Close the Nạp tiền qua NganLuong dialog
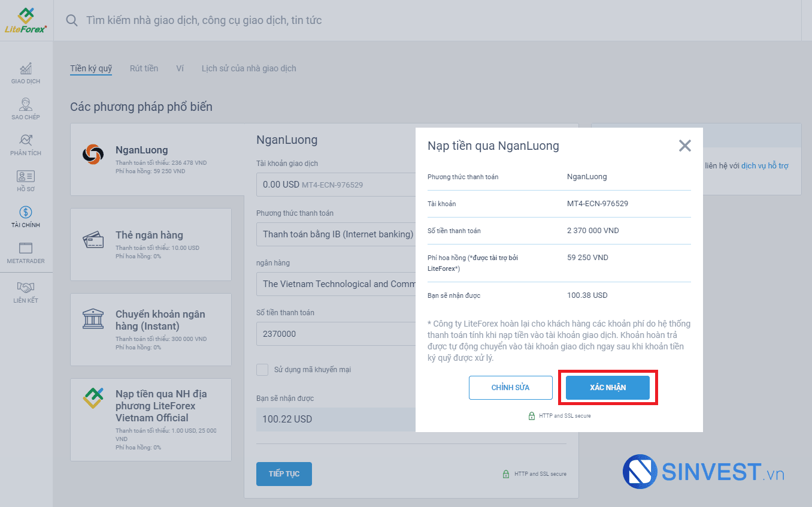 point(685,146)
